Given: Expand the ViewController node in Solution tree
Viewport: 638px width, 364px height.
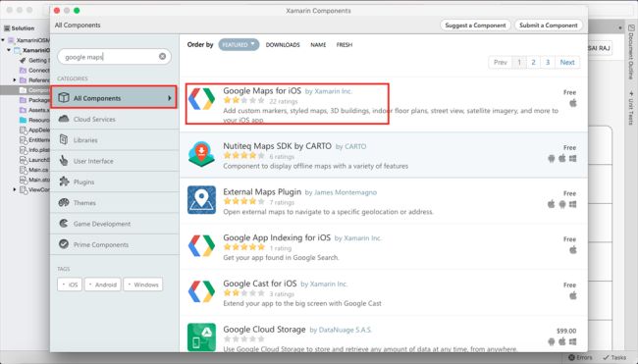Looking at the screenshot, I should click(x=15, y=189).
